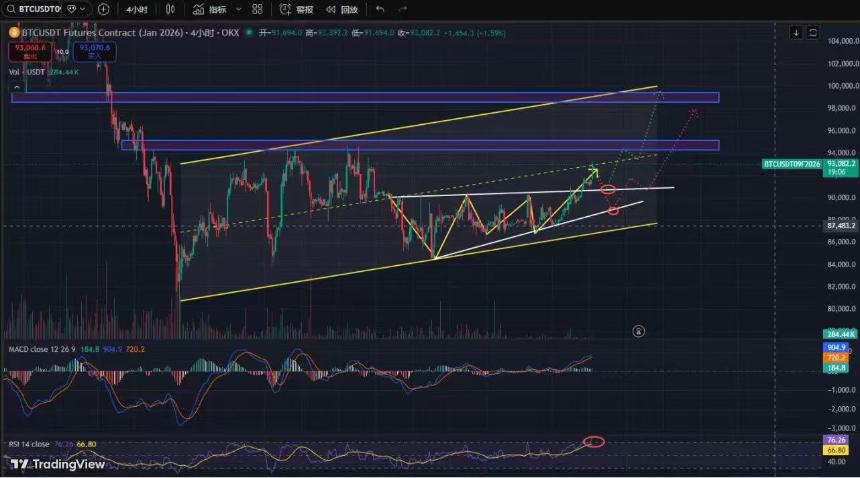
Task: Click the undo arrow icon
Action: 380,9
